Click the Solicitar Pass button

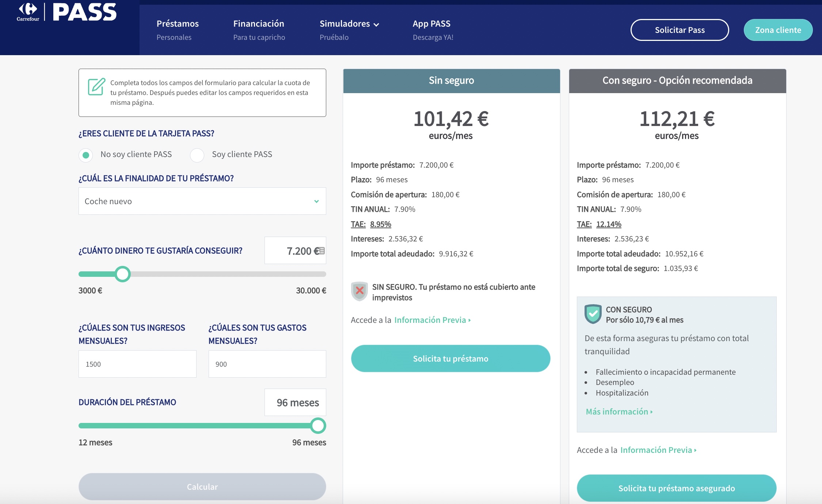point(680,30)
